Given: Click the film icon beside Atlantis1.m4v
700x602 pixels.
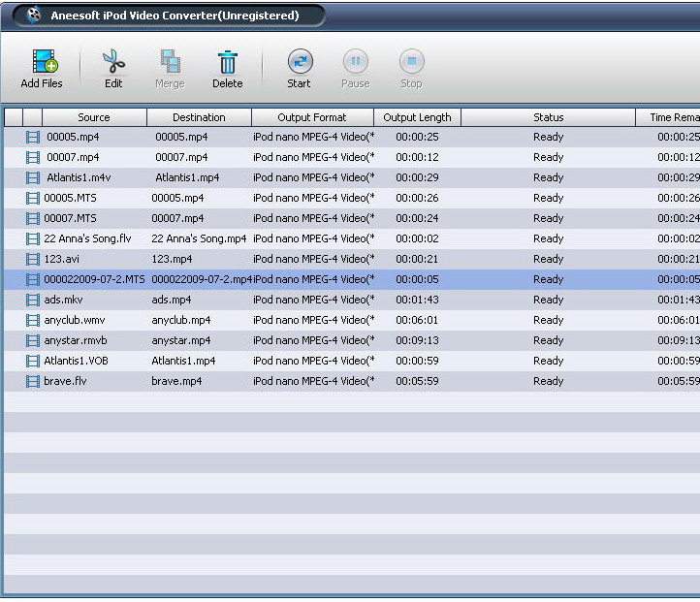Looking at the screenshot, I should [x=33, y=177].
